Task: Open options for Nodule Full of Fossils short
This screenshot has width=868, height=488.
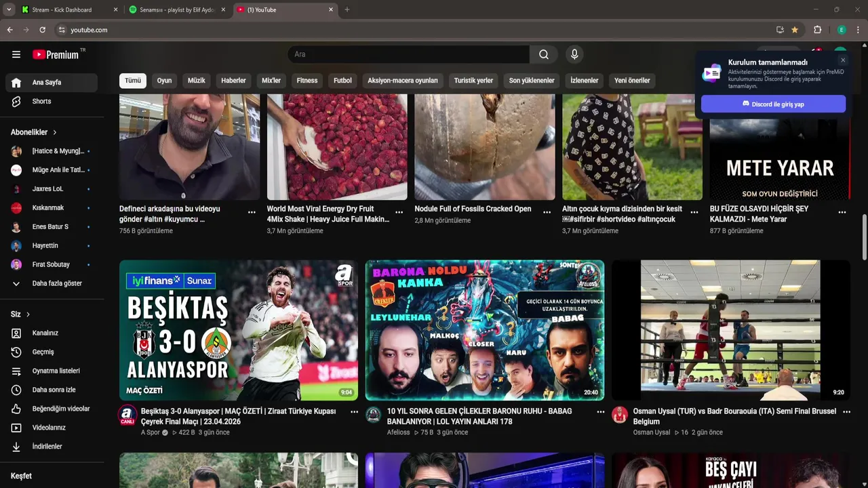Action: click(x=547, y=212)
